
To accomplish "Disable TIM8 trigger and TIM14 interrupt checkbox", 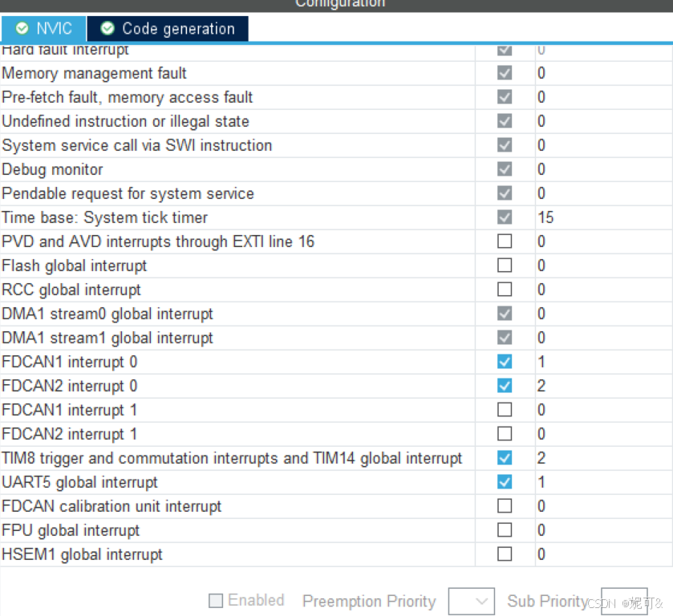I will click(x=505, y=458).
